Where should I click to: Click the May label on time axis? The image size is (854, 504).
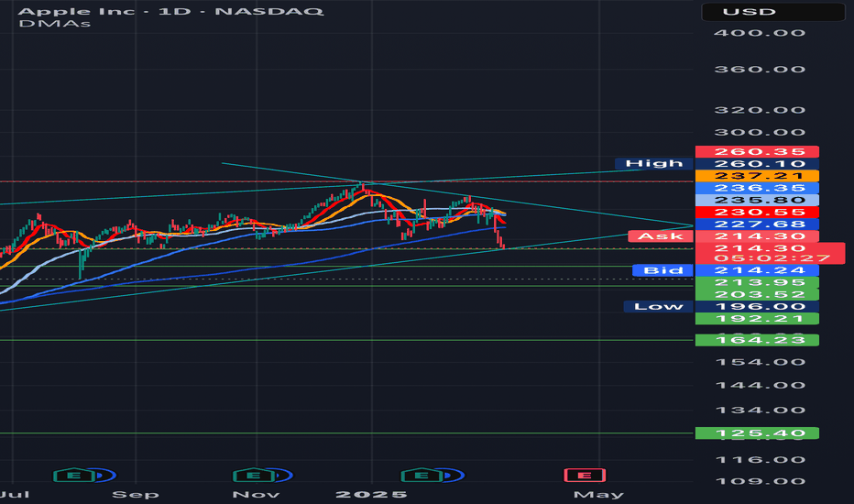point(598,495)
